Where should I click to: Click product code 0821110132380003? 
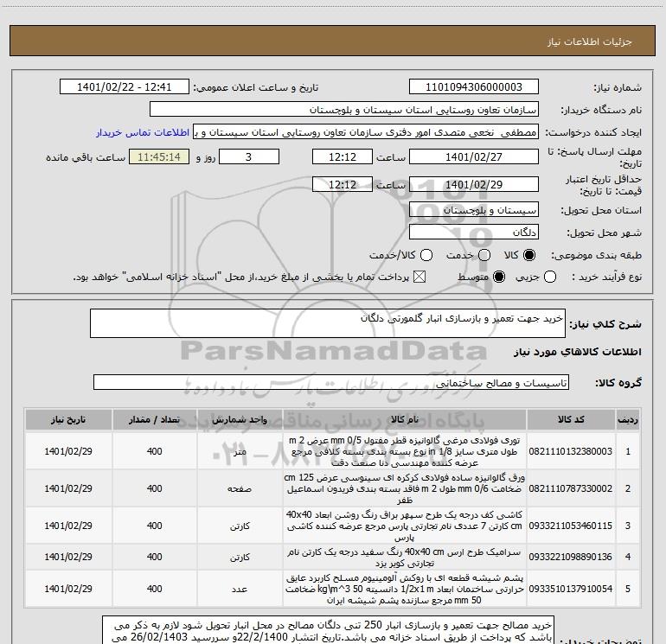coord(571,451)
